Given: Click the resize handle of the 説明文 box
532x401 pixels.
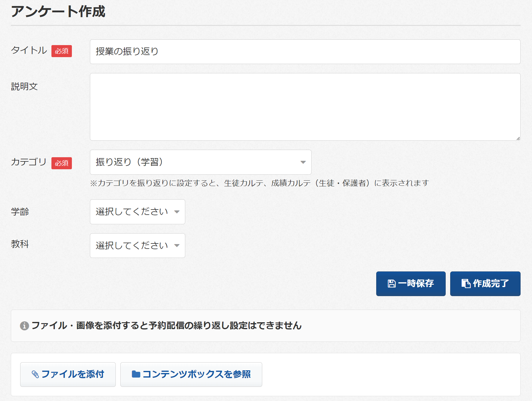Looking at the screenshot, I should coord(518,138).
